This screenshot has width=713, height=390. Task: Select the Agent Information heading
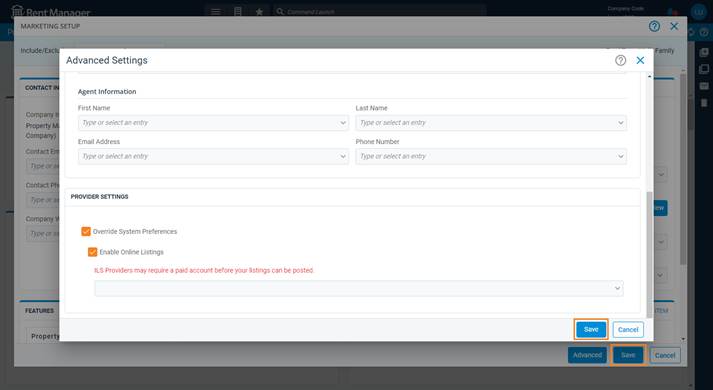[x=107, y=91]
